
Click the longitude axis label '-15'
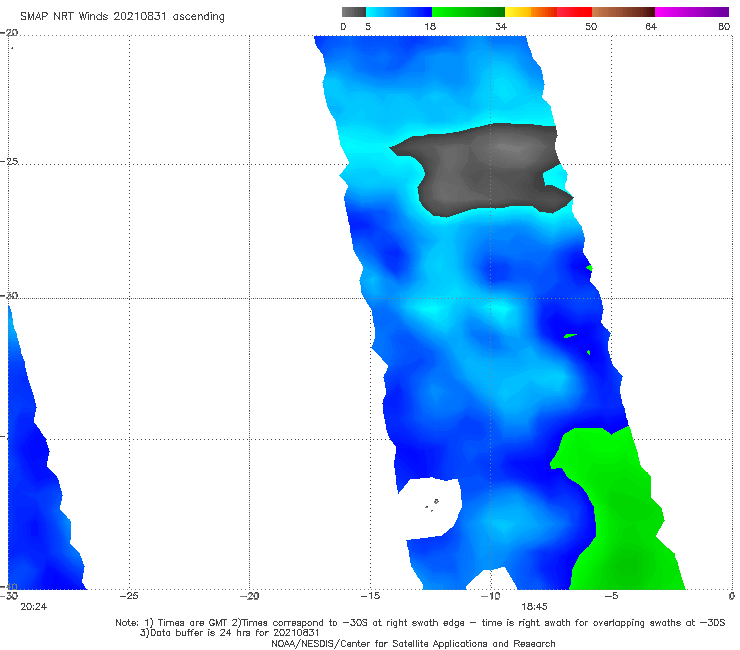pyautogui.click(x=370, y=596)
